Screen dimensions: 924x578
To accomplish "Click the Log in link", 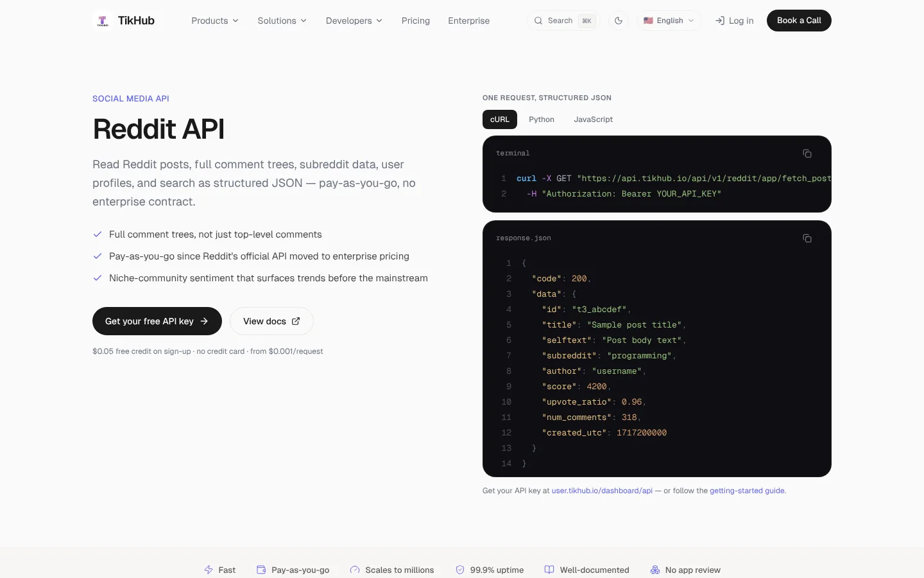I will click(x=735, y=21).
